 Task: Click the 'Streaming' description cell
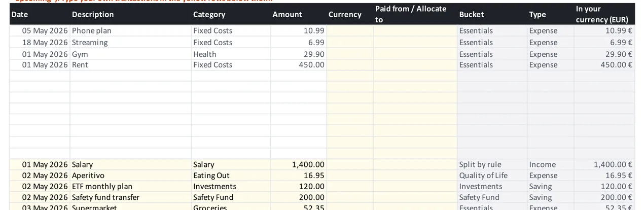click(130, 42)
